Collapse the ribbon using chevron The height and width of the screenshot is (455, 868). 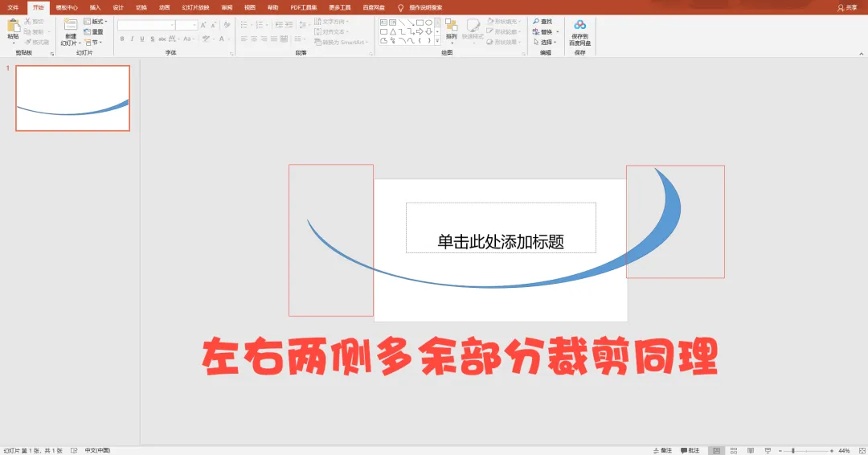pos(861,54)
